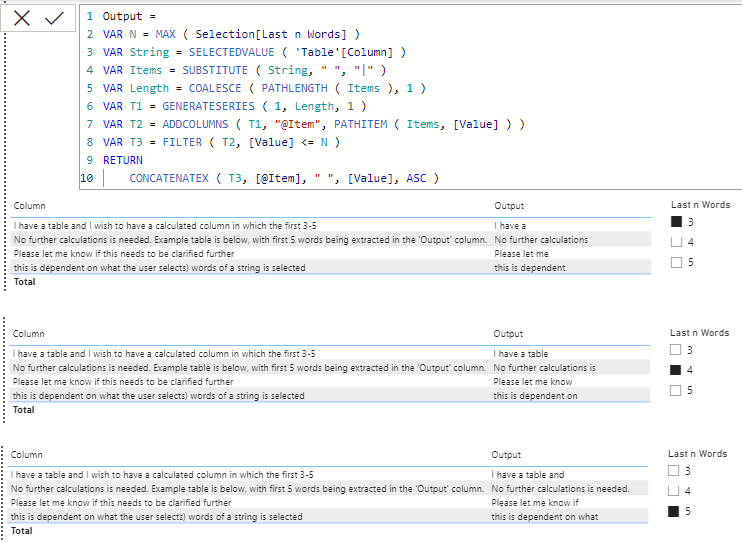The height and width of the screenshot is (542, 742).
Task: Select middle table cell 'Please let me know'
Action: click(x=533, y=382)
